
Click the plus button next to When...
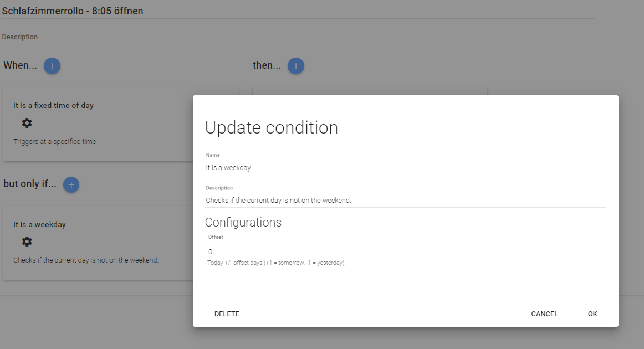pyautogui.click(x=52, y=66)
